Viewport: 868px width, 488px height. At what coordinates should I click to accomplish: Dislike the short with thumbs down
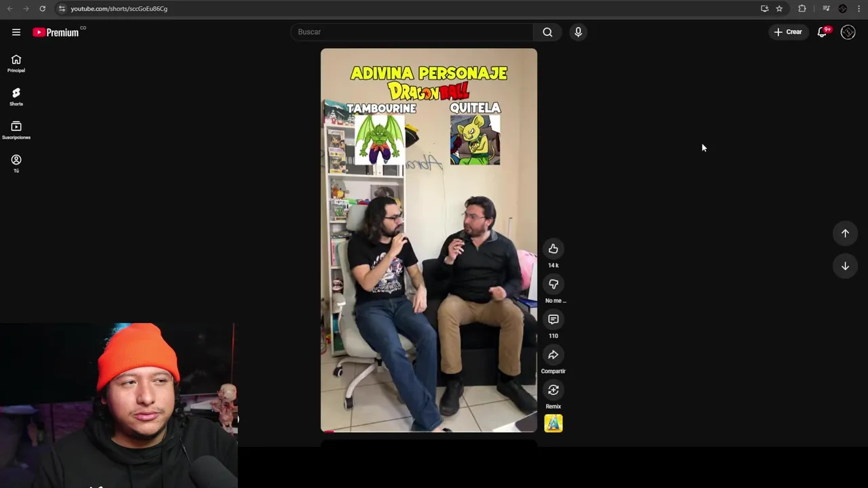[553, 284]
